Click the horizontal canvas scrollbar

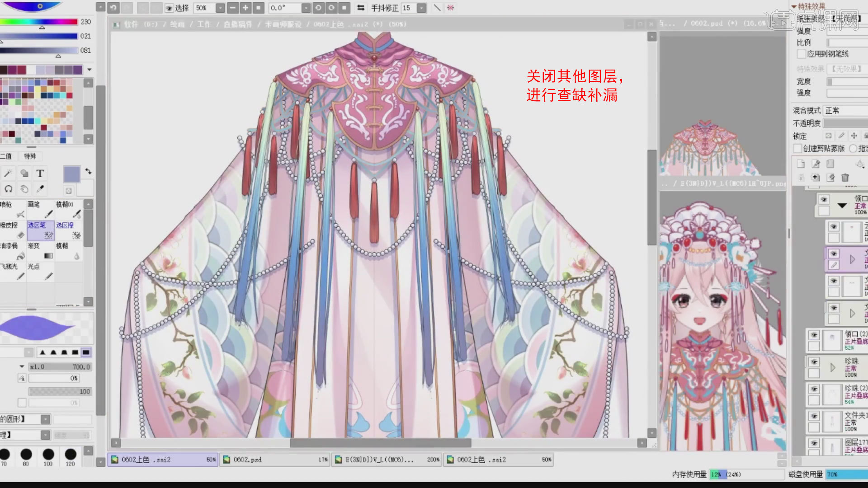tap(381, 443)
